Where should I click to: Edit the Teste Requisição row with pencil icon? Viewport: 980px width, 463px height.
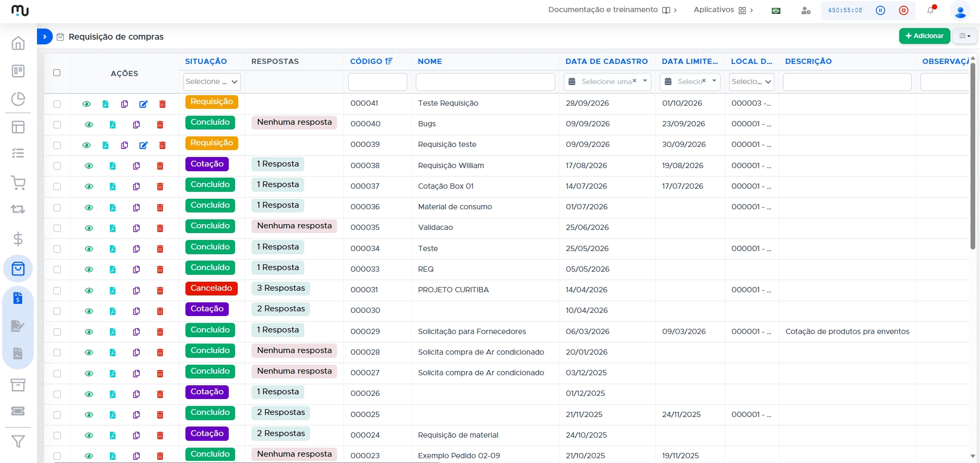[x=143, y=104]
